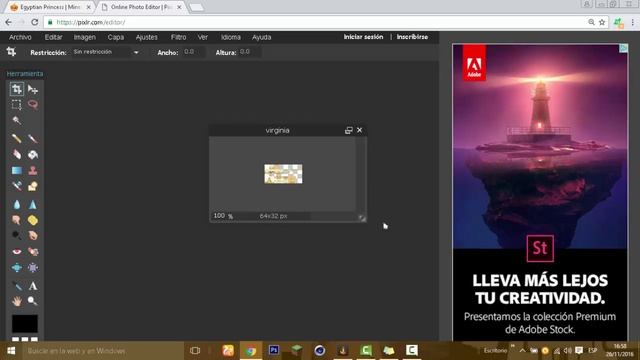
Task: Open the Windows Start menu
Action: pyautogui.click(x=11, y=351)
